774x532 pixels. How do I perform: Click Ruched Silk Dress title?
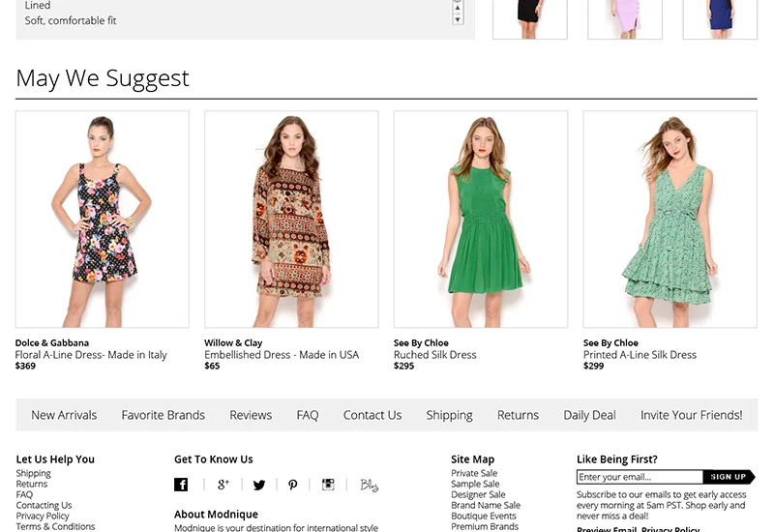(x=435, y=355)
